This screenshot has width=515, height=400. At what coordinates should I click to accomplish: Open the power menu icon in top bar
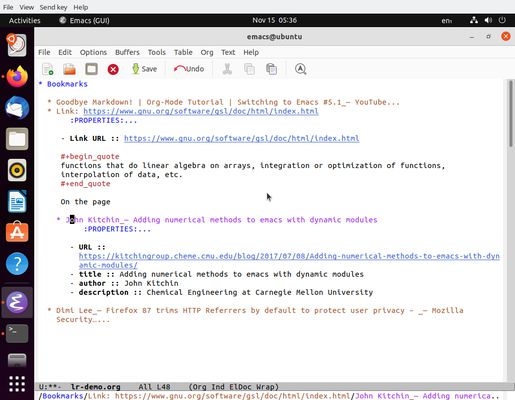[502, 20]
